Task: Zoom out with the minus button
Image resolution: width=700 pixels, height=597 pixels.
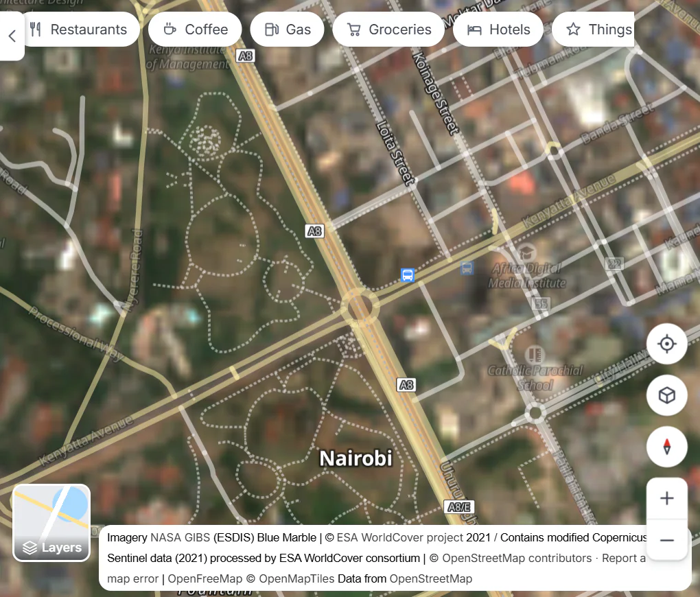Action: click(x=666, y=540)
